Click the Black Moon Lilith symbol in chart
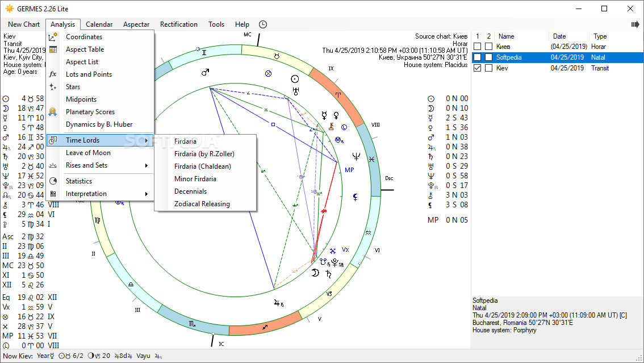Screen dimensions: 644x363 (356, 197)
